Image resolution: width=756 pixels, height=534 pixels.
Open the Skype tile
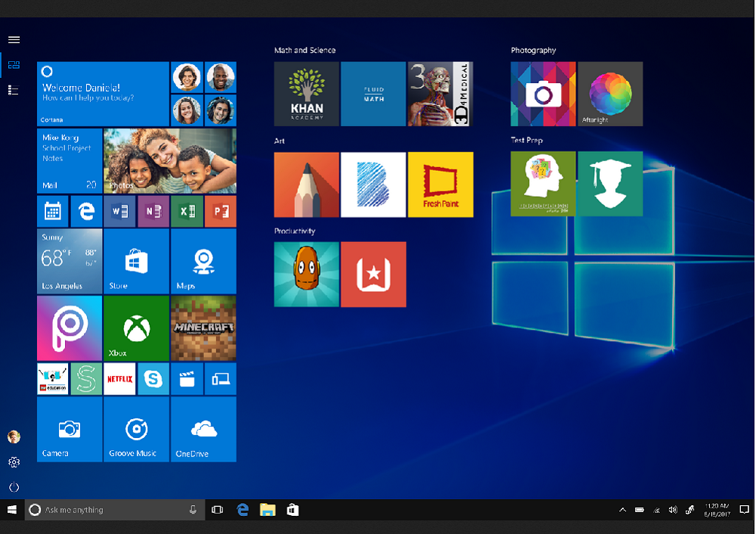153,379
